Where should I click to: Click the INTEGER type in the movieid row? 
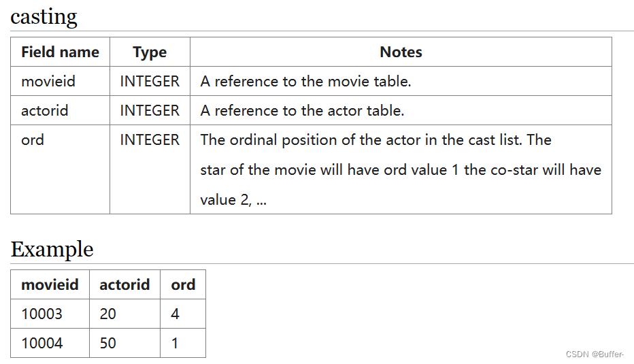[150, 82]
